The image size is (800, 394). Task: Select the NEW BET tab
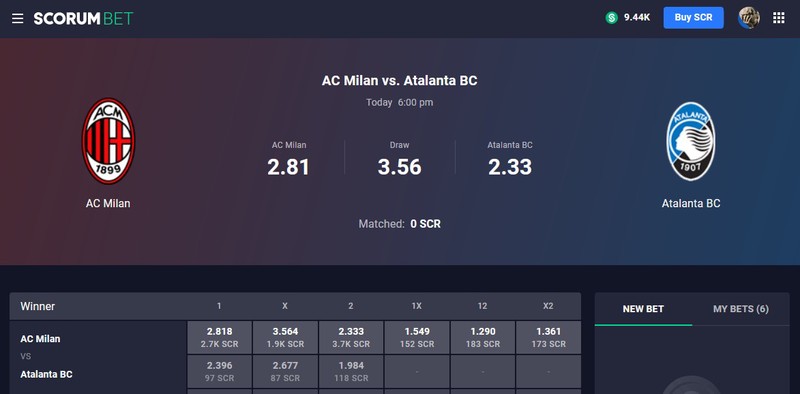[643, 309]
